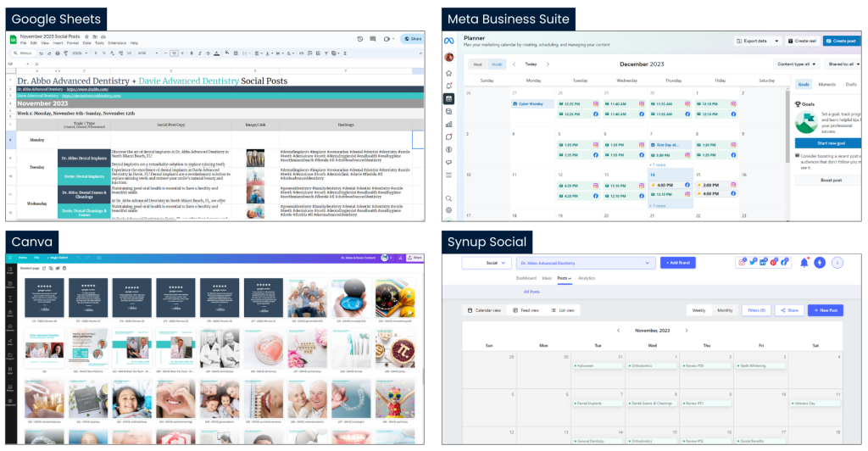
Task: Open Extensions menu in Google Sheets
Action: click(x=117, y=42)
